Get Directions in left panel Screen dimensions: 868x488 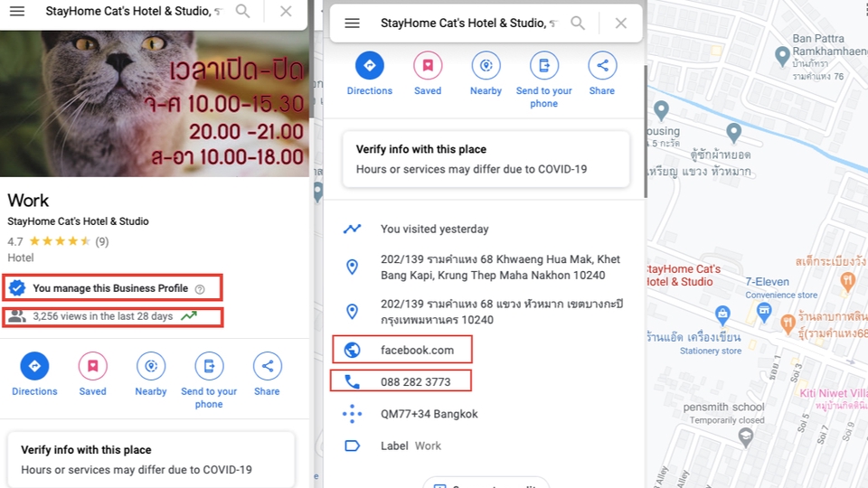click(34, 374)
